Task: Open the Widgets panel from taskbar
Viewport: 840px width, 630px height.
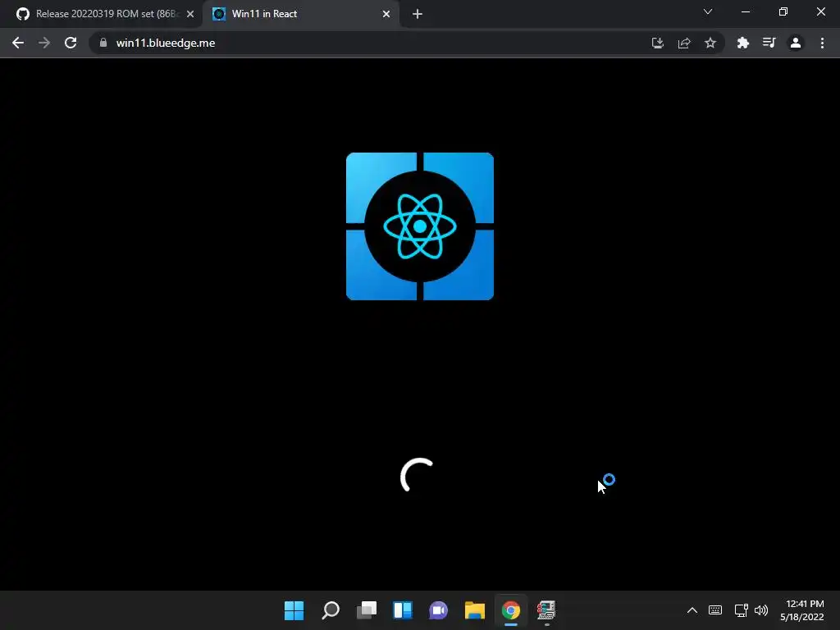Action: tap(402, 610)
